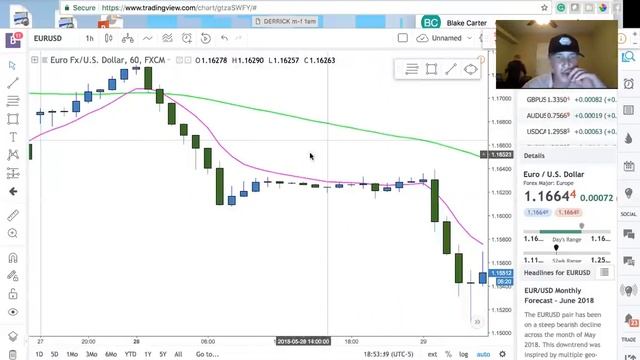The image size is (640, 360).
Task: Redo the chart action
Action: pyautogui.click(x=239, y=38)
